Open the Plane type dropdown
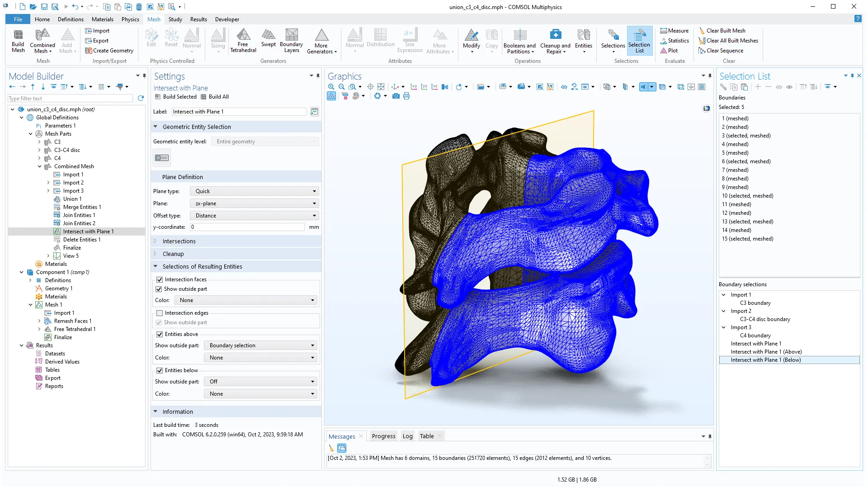The width and height of the screenshot is (868, 487). coord(255,191)
